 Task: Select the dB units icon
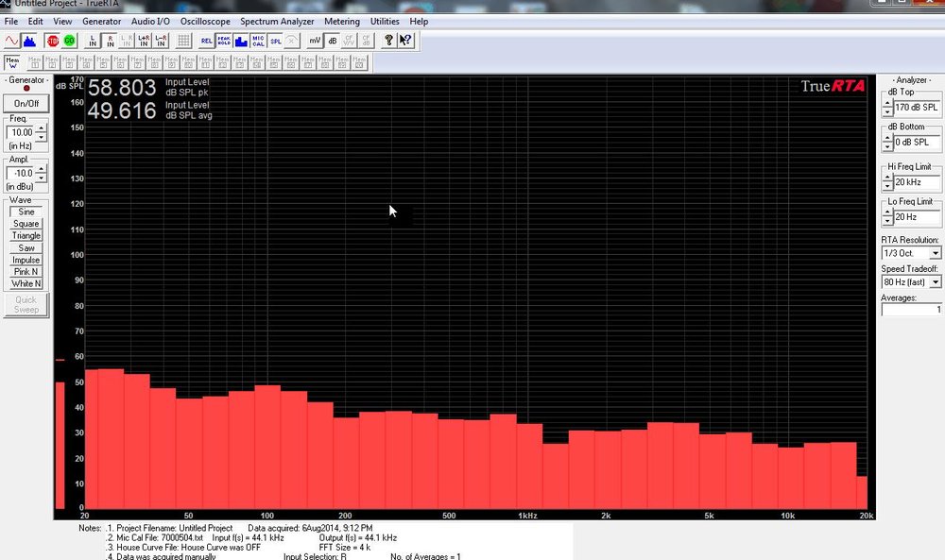tap(332, 41)
